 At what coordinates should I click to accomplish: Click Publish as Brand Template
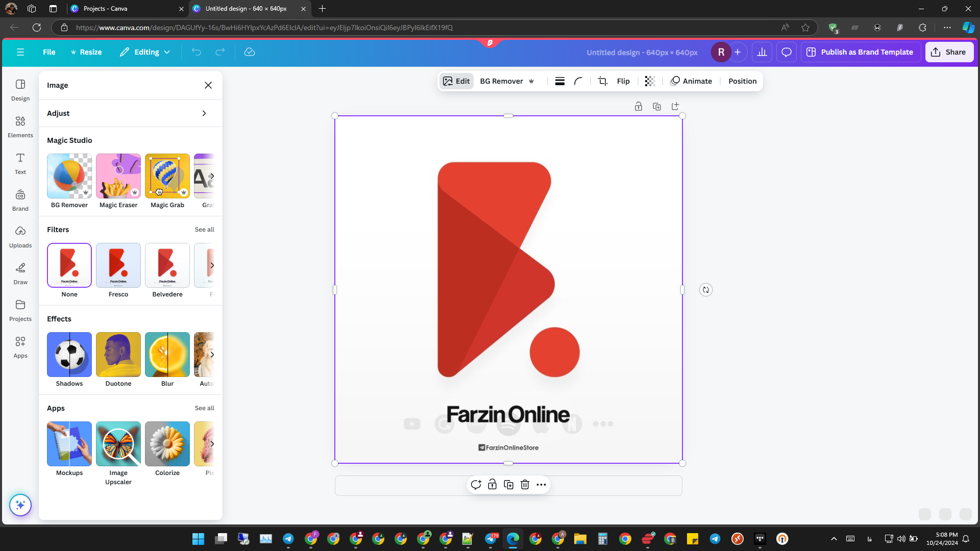861,52
